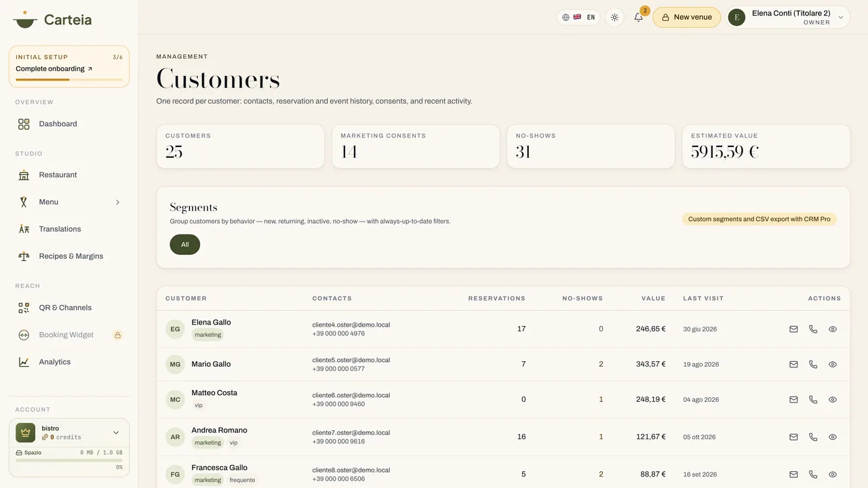
Task: Click the onboarding progress bar
Action: 69,80
